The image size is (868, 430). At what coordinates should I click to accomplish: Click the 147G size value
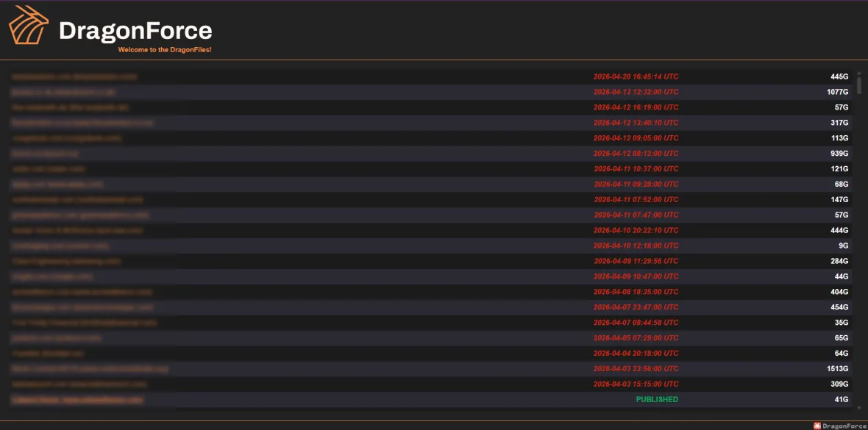tap(839, 199)
